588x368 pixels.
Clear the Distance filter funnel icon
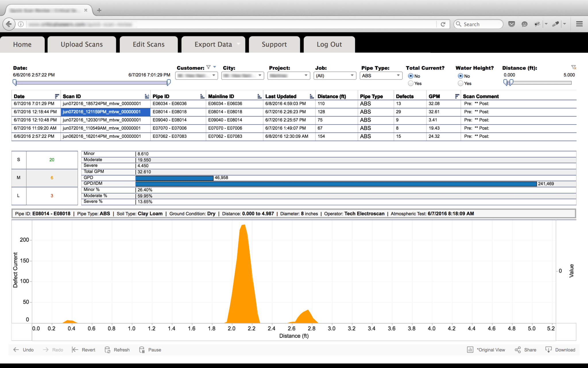coord(574,67)
